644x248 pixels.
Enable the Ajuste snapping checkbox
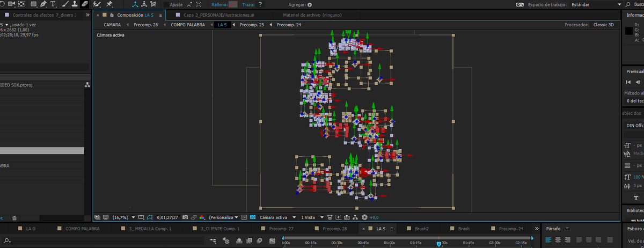(166, 4)
